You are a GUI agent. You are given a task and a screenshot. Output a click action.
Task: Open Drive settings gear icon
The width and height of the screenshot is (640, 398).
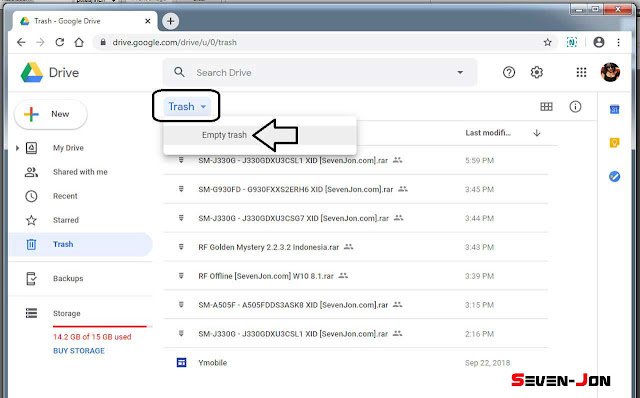(x=537, y=72)
